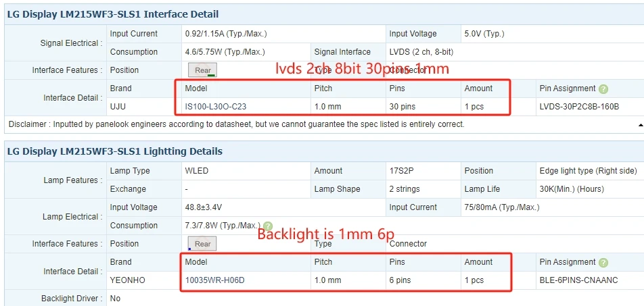Image resolution: width=644 pixels, height=306 pixels.
Task: Select lamp type value WLED
Action: coord(197,171)
